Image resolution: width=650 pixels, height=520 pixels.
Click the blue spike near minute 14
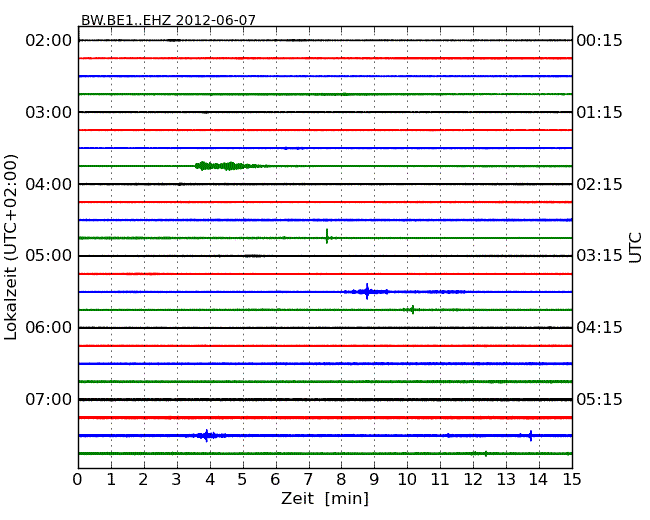[x=530, y=435]
